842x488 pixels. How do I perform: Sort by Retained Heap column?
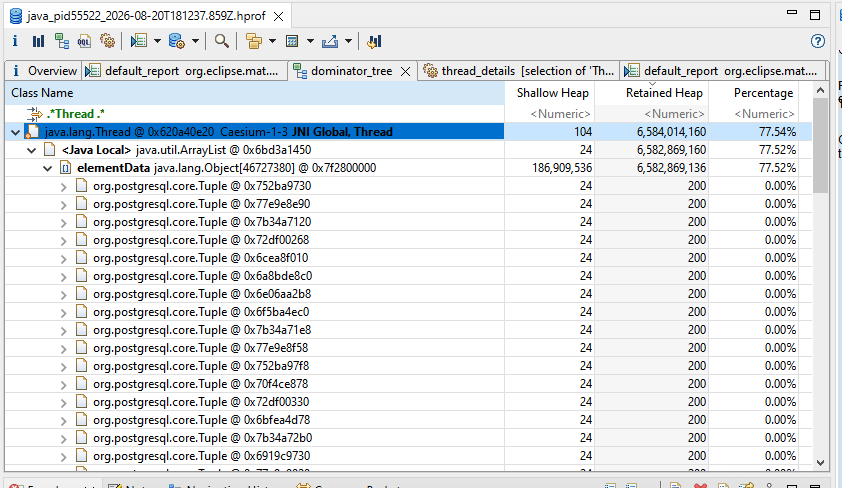[x=652, y=93]
